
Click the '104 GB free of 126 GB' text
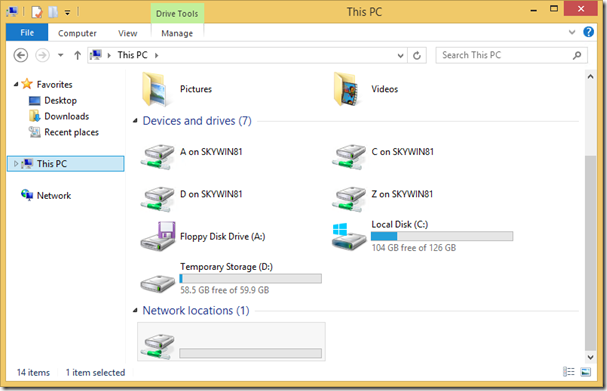click(414, 248)
